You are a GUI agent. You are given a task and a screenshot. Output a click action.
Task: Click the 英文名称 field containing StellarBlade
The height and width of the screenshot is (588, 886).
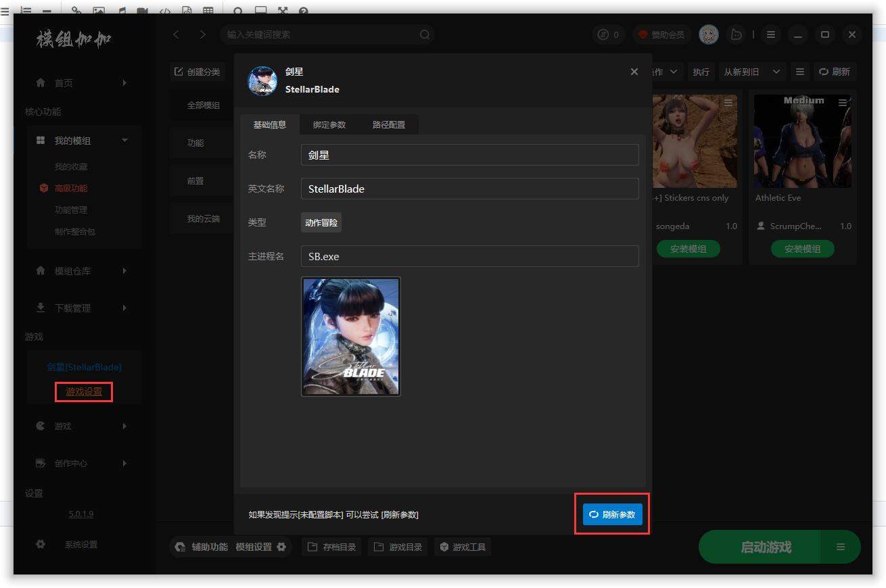(x=469, y=189)
